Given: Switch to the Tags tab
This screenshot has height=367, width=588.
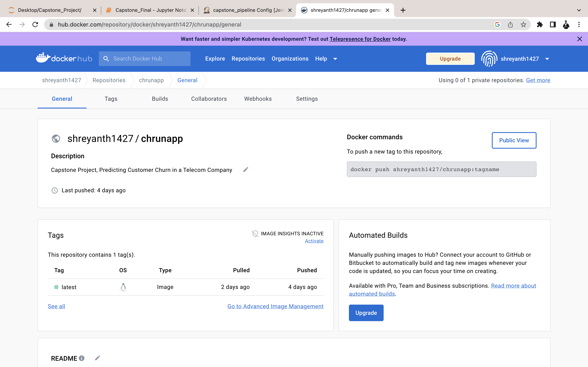Looking at the screenshot, I should coord(111,98).
